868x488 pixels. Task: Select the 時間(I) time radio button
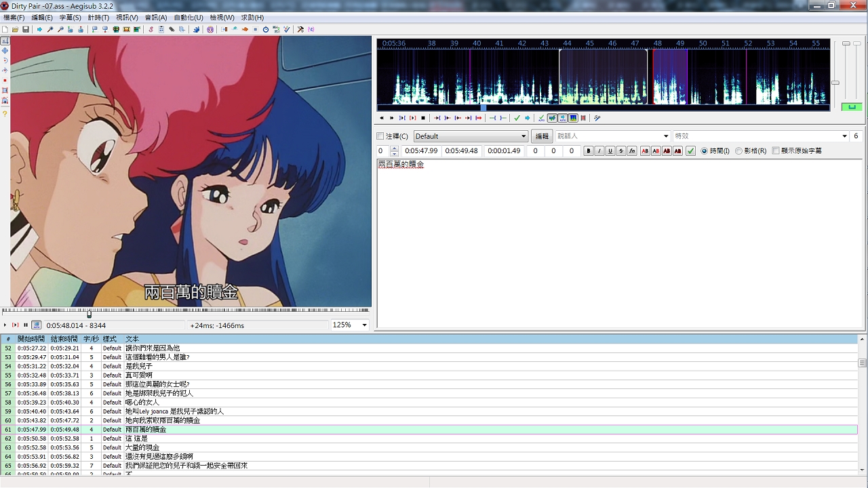pos(704,151)
